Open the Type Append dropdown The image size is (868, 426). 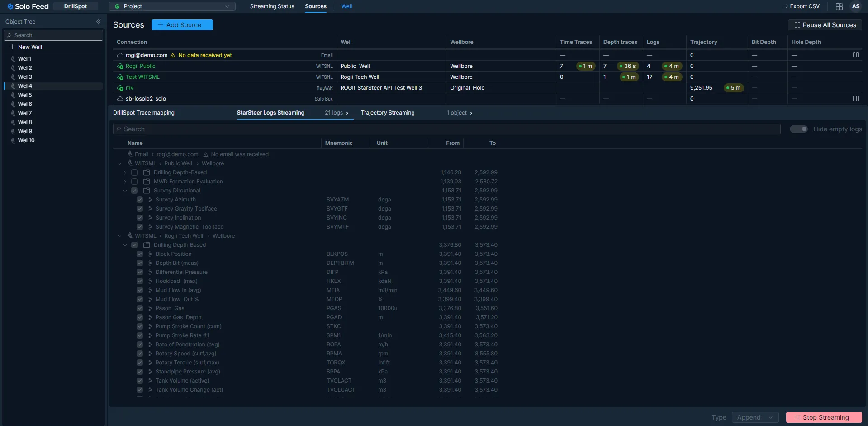click(754, 417)
